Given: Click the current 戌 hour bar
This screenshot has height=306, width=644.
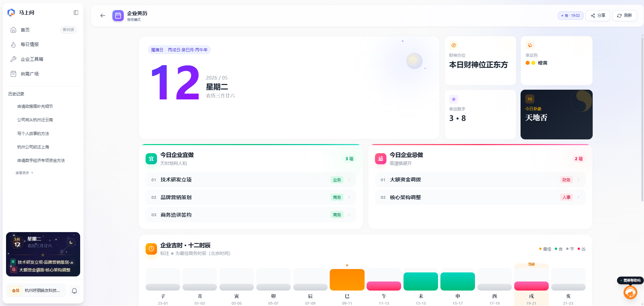Looking at the screenshot, I should click(531, 286).
